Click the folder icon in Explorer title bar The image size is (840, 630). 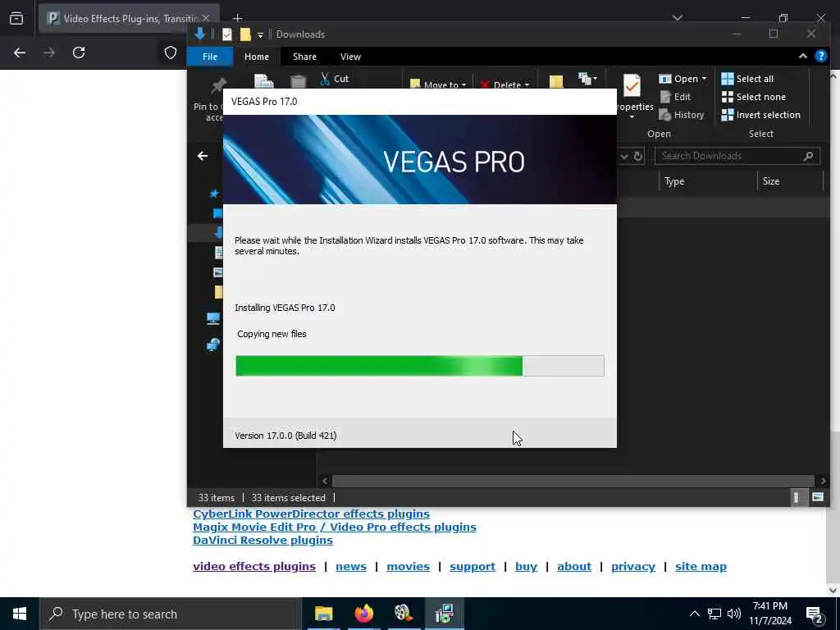(245, 34)
